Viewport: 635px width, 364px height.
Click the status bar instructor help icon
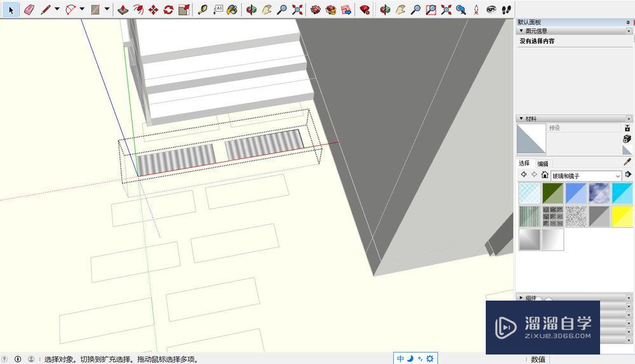pyautogui.click(x=18, y=359)
